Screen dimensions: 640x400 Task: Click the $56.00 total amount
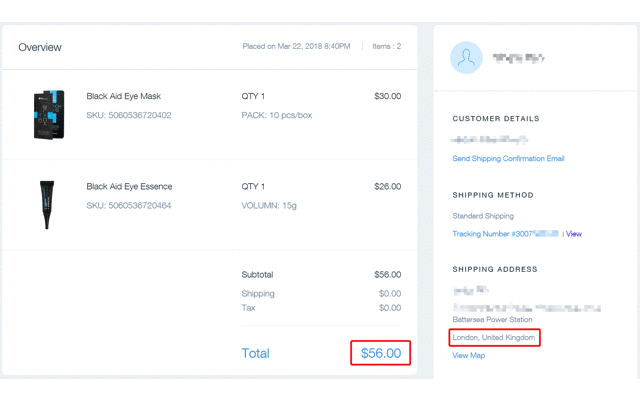381,353
